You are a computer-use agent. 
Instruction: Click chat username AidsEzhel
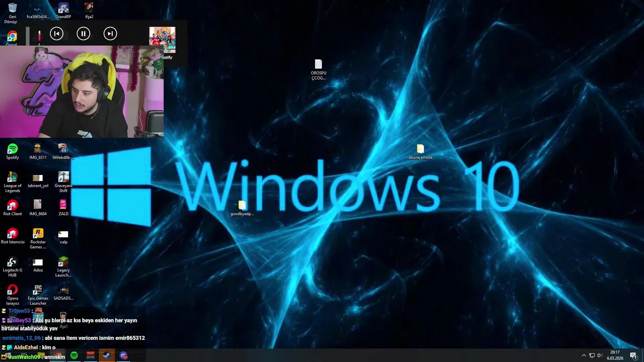[26, 347]
